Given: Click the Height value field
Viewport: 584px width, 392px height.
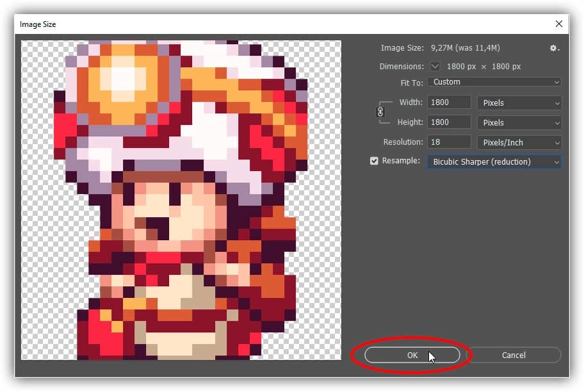Looking at the screenshot, I should pos(449,122).
